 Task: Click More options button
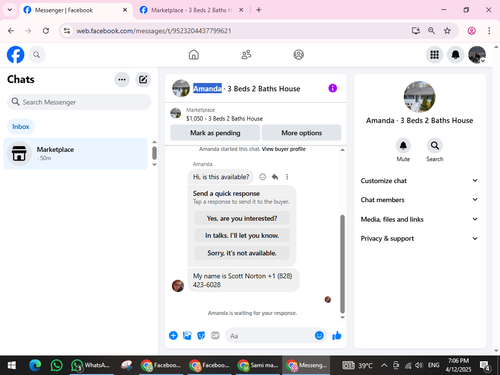coord(302,133)
